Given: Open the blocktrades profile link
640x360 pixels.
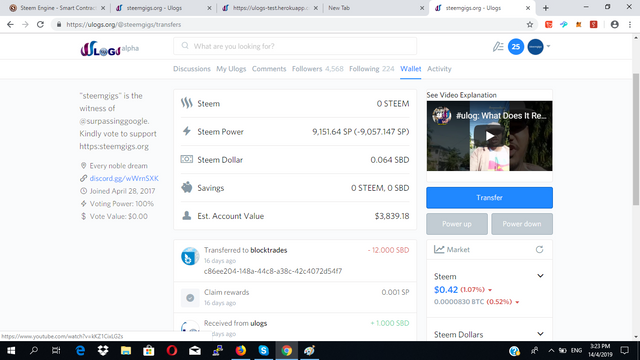Looking at the screenshot, I should pos(269,250).
